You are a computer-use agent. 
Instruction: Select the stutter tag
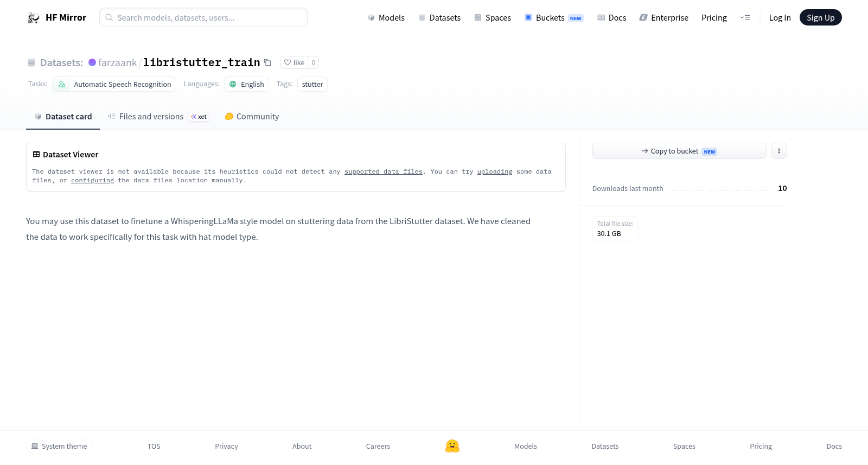click(312, 84)
